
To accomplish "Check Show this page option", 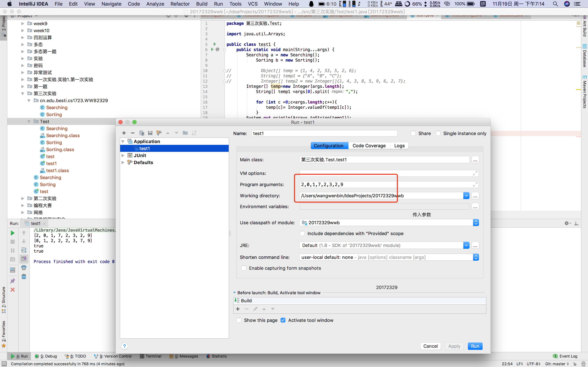I will point(239,320).
